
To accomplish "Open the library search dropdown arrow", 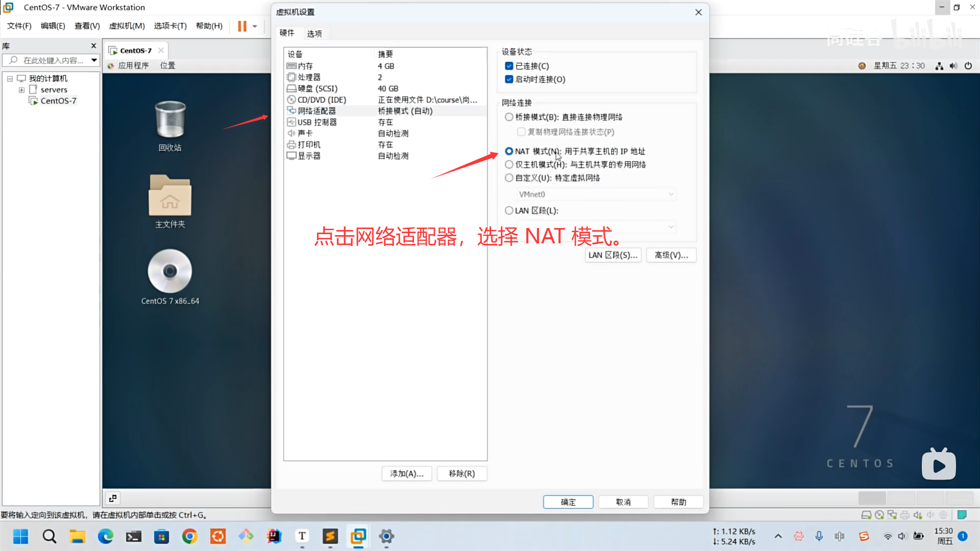I will [94, 60].
